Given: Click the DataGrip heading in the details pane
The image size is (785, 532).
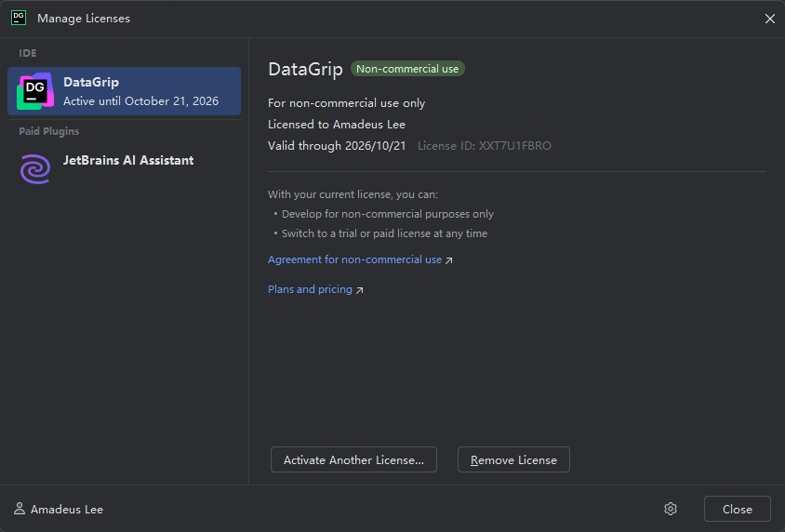Looking at the screenshot, I should [305, 69].
